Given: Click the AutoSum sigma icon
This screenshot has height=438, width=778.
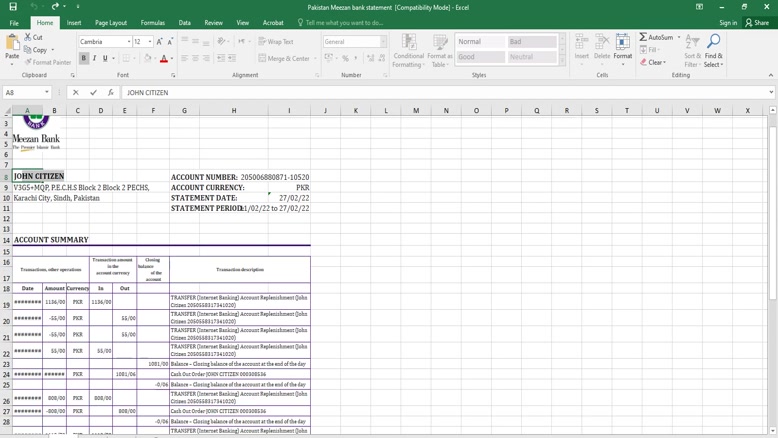Looking at the screenshot, I should click(x=644, y=37).
